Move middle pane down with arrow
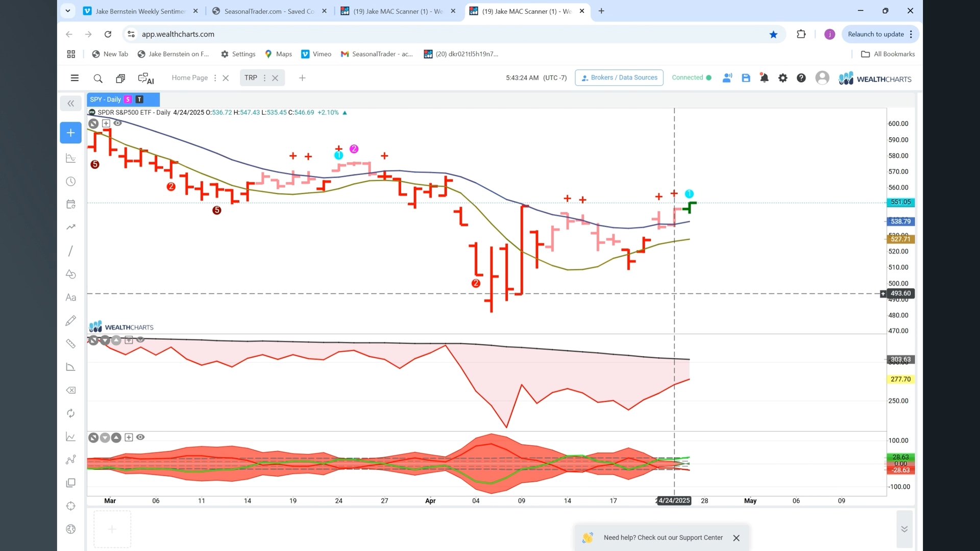 [105, 340]
